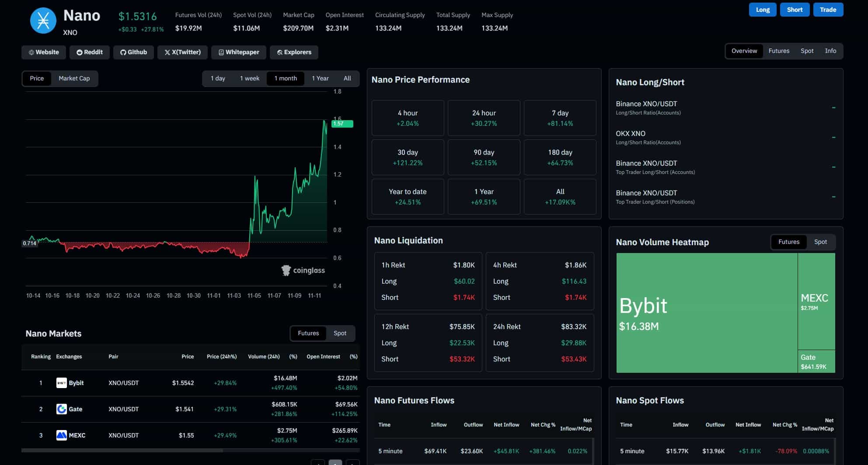Viewport: 868px width, 465px height.
Task: Click the Nano XNO coin logo
Action: pyautogui.click(x=42, y=20)
